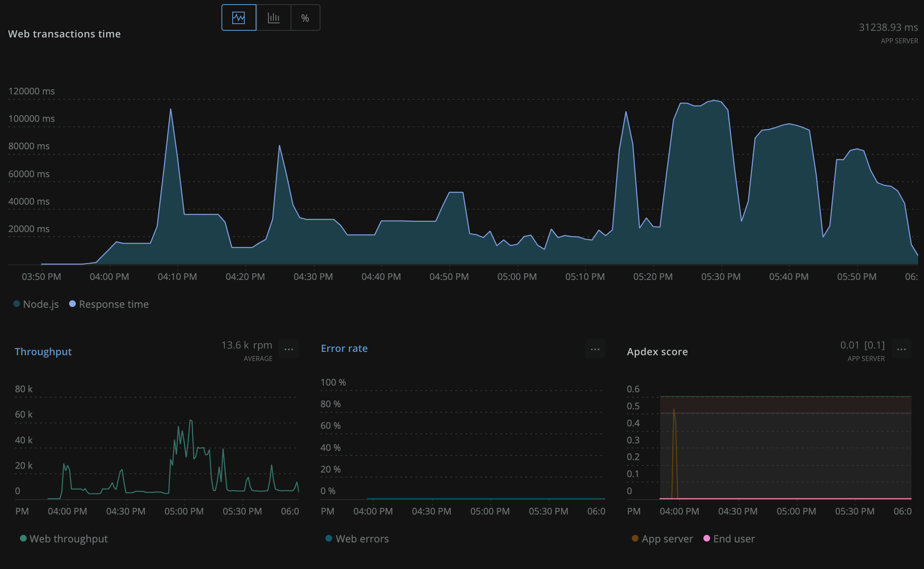Click the 13.6 k rpm average value
This screenshot has width=924, height=569.
click(x=247, y=345)
